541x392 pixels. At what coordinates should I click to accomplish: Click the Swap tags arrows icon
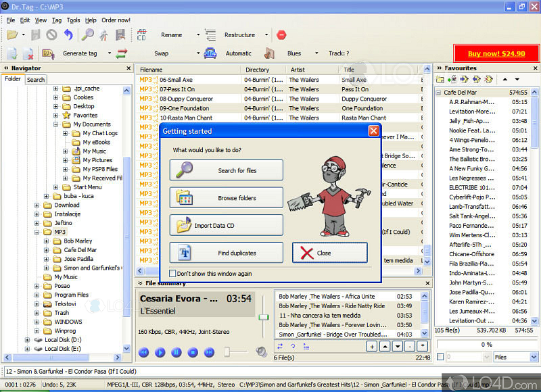tap(122, 53)
